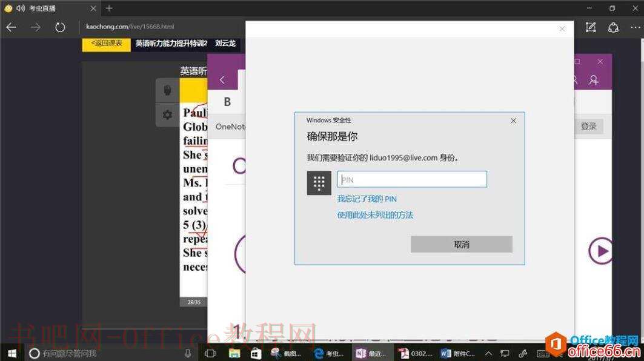Screen dimensions: 644x361
Task: Go back in the Edge browser
Action: tap(12, 27)
